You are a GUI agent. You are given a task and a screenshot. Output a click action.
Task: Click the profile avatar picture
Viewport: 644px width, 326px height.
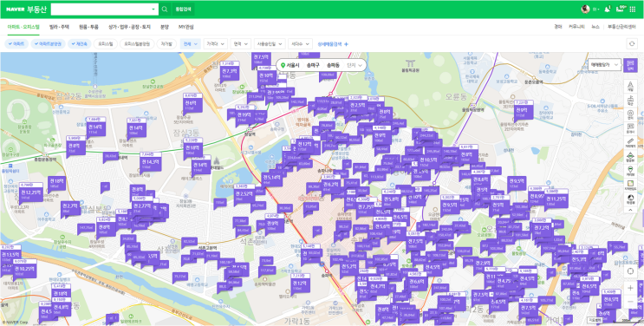(585, 9)
